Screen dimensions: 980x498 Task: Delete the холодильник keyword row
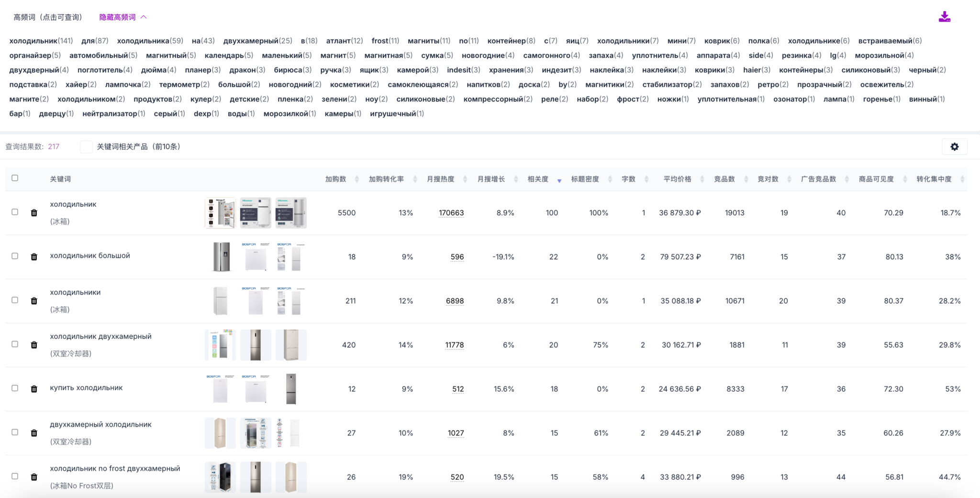[34, 213]
